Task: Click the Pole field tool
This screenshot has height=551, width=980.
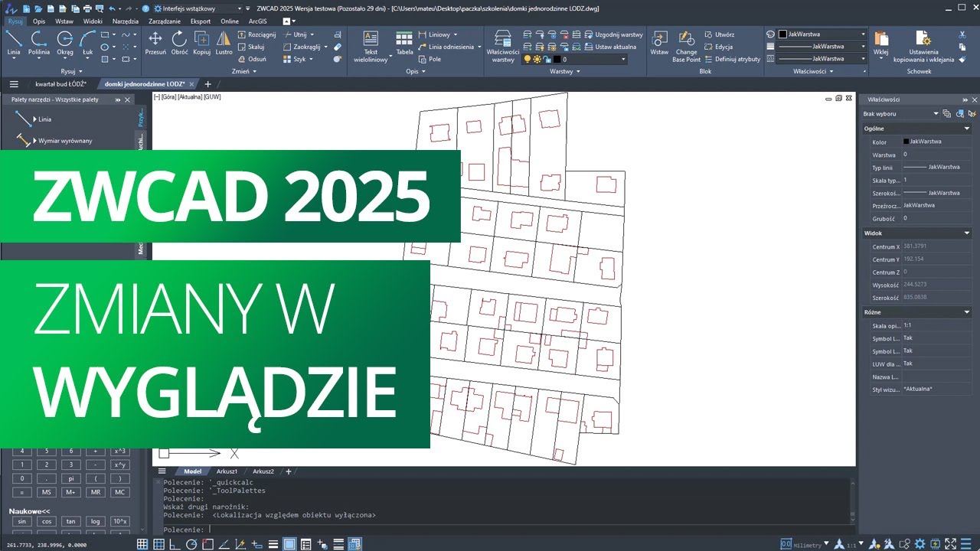Action: (430, 59)
